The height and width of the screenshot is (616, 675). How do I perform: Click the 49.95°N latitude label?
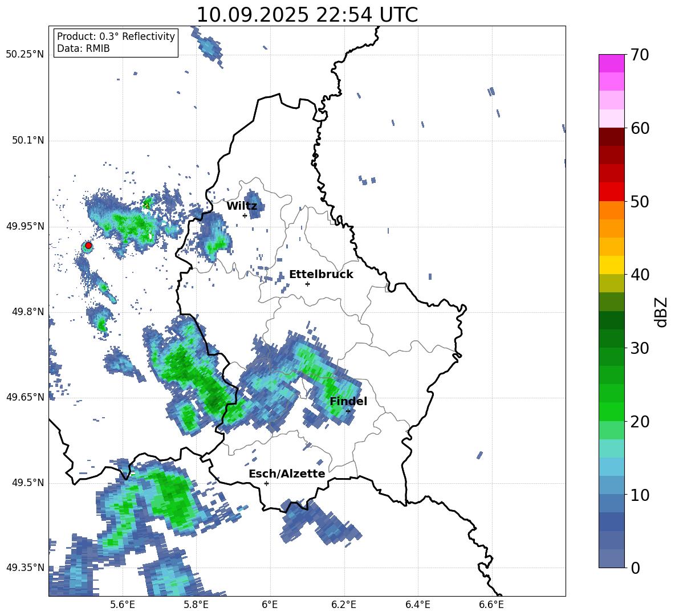(25, 227)
